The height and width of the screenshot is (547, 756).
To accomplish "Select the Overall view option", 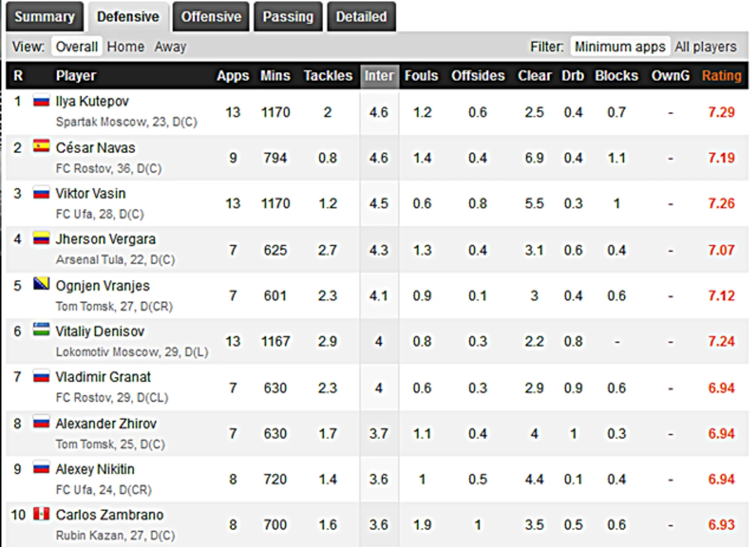I will point(77,47).
